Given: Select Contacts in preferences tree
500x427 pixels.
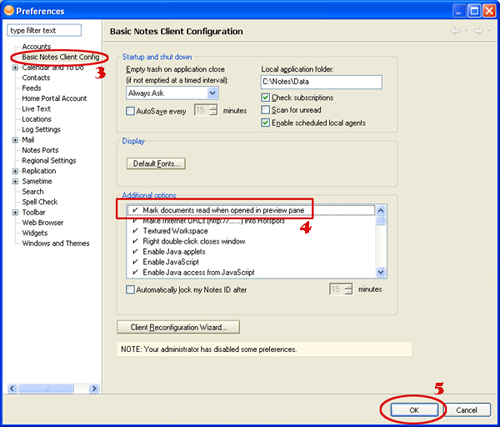Looking at the screenshot, I should pyautogui.click(x=36, y=78).
